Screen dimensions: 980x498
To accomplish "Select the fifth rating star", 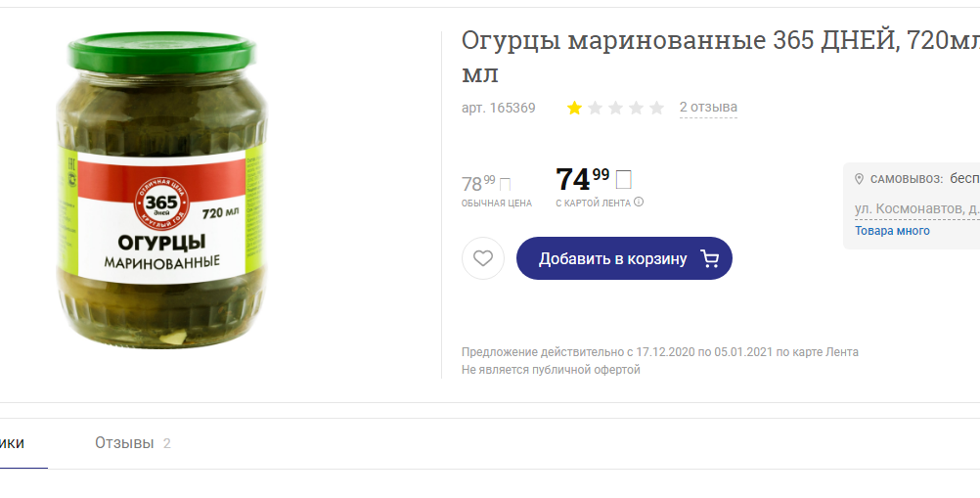I will click(657, 108).
